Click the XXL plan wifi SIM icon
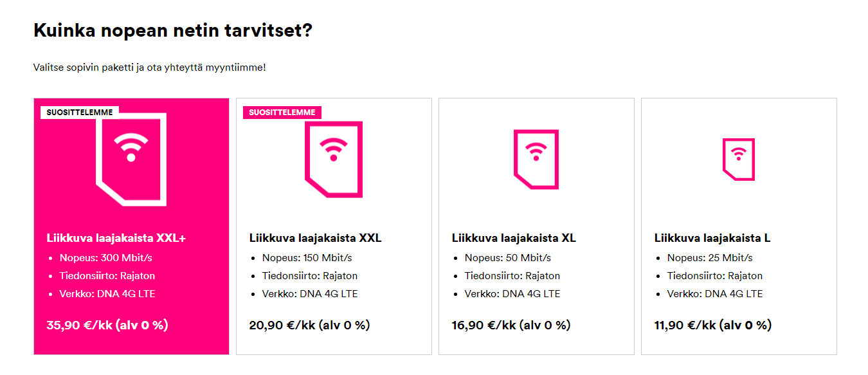The height and width of the screenshot is (375, 868). [333, 159]
